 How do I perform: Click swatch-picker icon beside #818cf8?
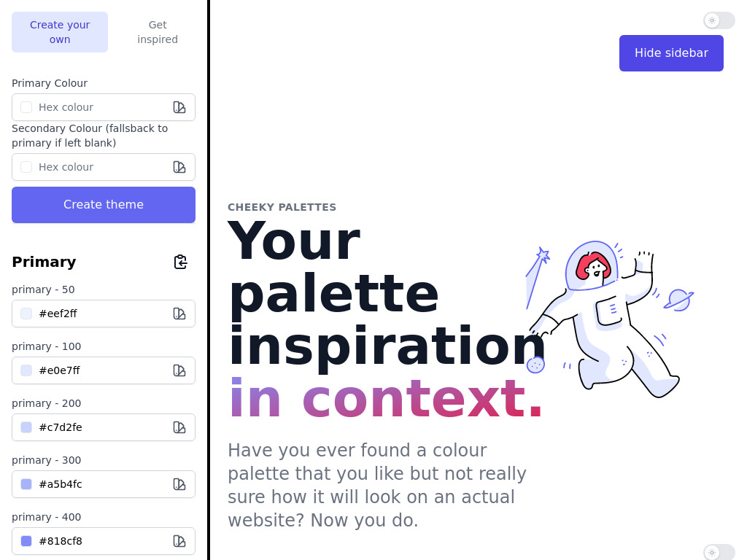click(x=179, y=541)
